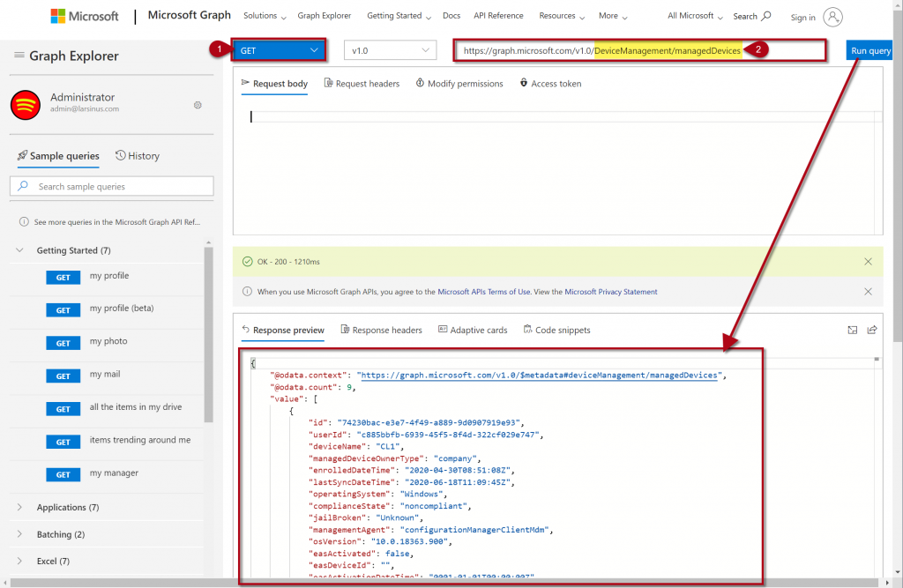Viewport: 903px width, 588px height.
Task: Click the deviceName value "CL1"
Action: tap(390, 447)
